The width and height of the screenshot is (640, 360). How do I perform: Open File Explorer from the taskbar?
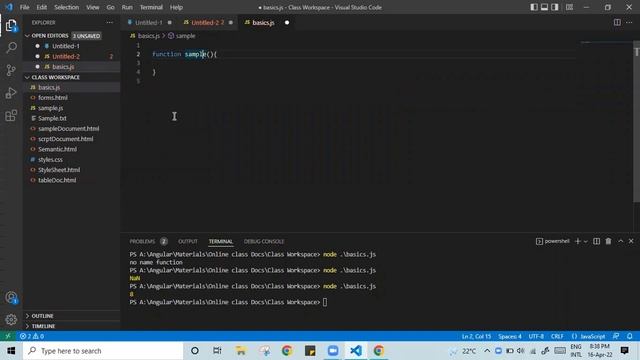[241, 351]
